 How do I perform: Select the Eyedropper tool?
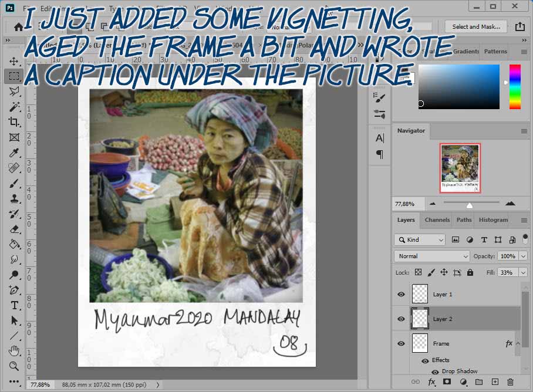(14, 153)
